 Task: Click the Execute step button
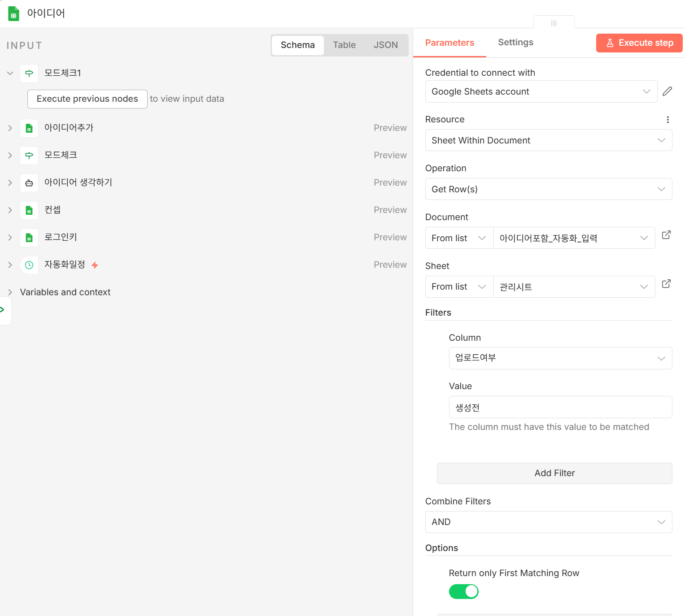639,43
